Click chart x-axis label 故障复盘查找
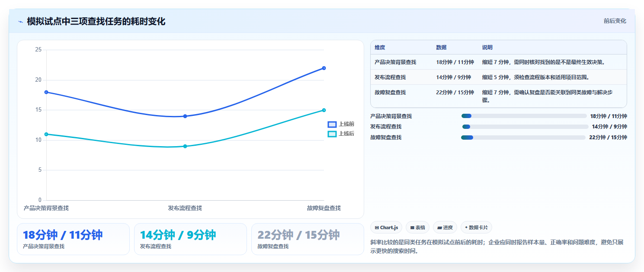Image resolution: width=644 pixels, height=272 pixels. tap(324, 208)
